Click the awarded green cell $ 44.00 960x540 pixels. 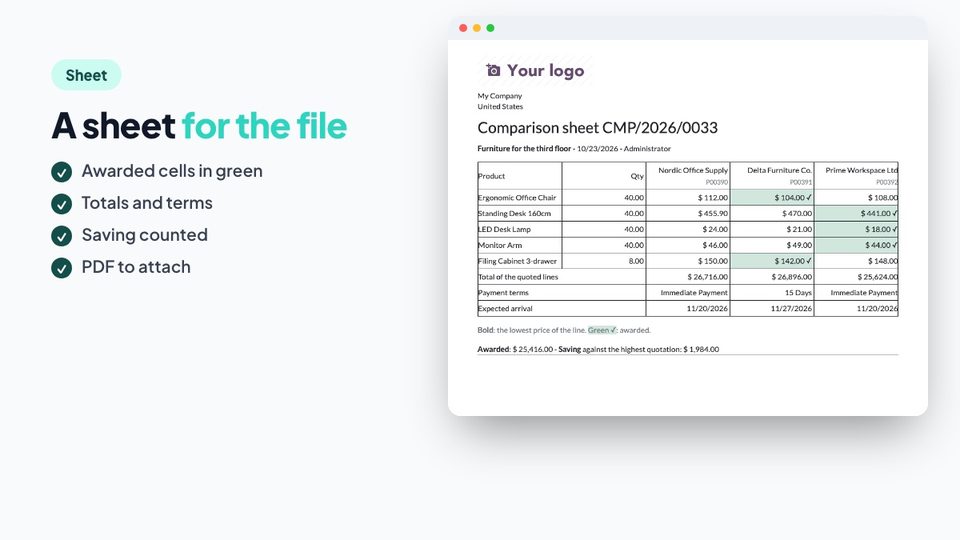[857, 245]
